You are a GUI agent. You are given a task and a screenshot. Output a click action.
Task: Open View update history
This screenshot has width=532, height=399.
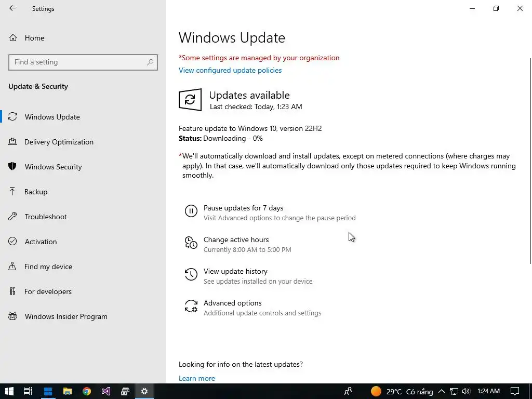click(x=248, y=276)
